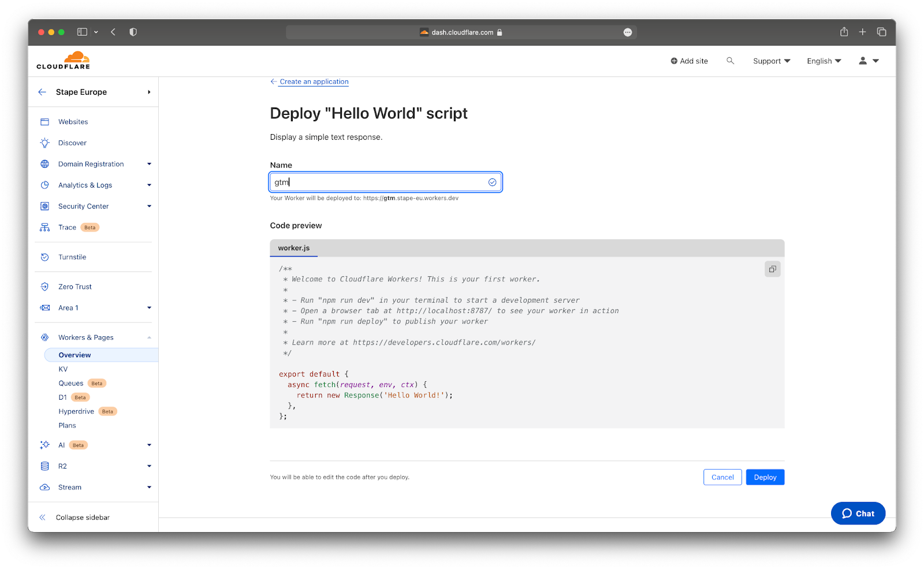Open a new browser tab with plus
The width and height of the screenshot is (924, 569).
(x=862, y=32)
